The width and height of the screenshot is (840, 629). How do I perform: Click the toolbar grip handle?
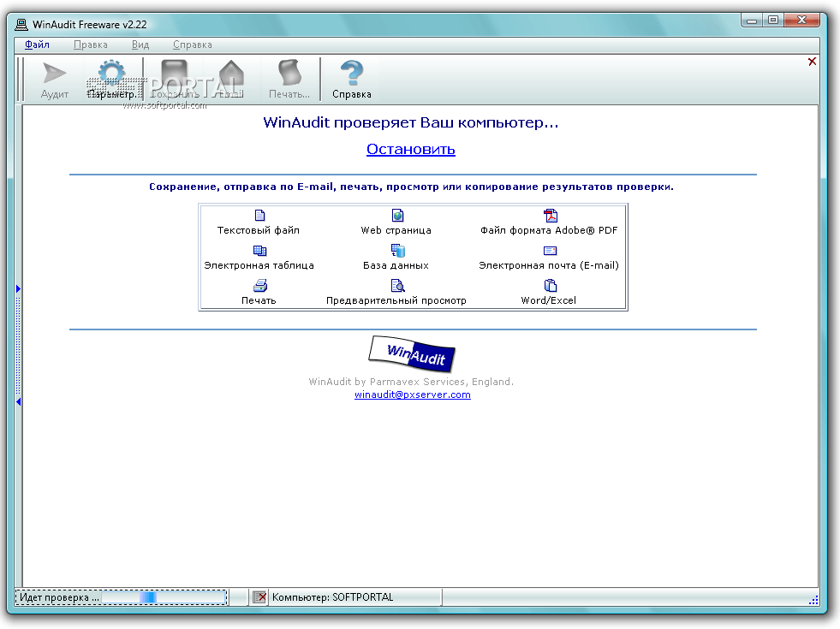[21, 80]
